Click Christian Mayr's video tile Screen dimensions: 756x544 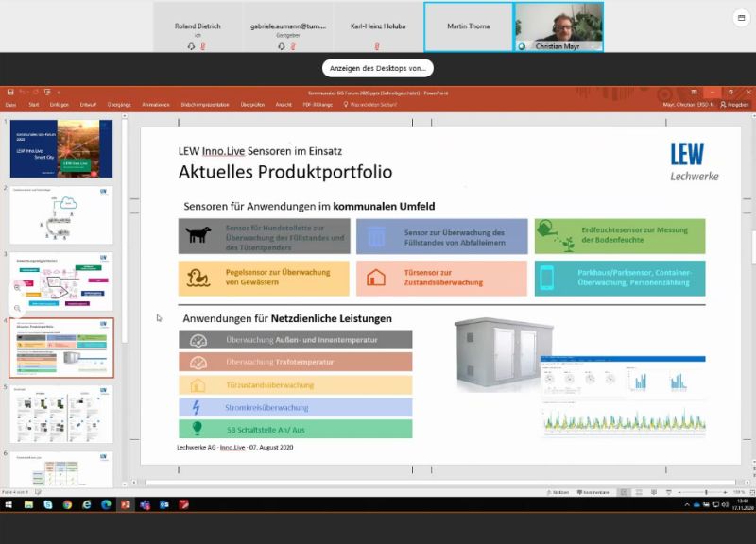pos(558,27)
